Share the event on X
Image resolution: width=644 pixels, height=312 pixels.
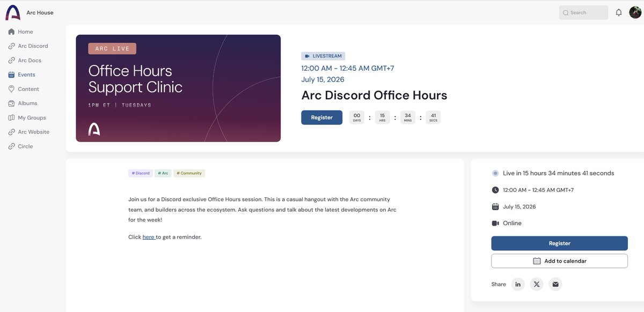[537, 284]
